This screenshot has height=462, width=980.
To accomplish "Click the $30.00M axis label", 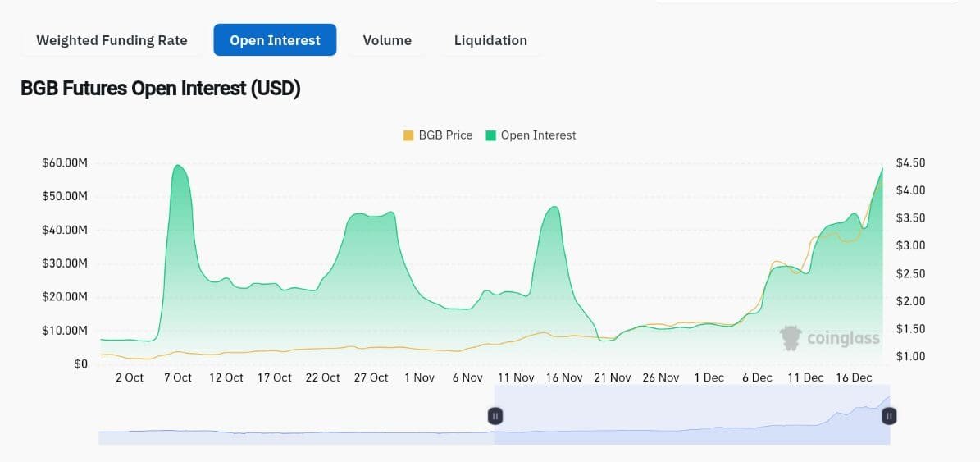I will click(65, 263).
